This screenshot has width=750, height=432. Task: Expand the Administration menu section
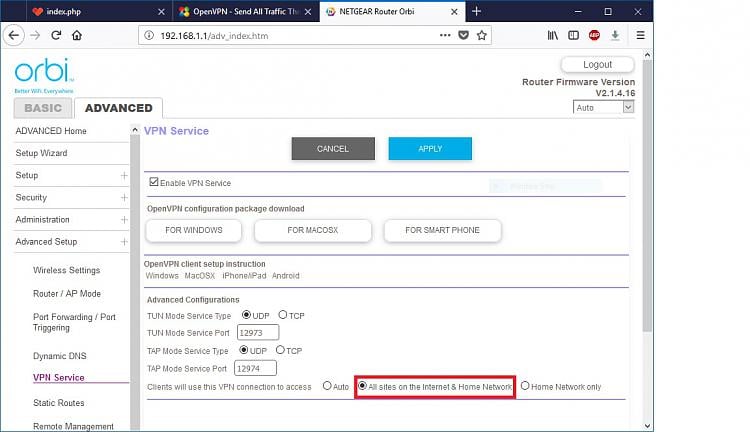pyautogui.click(x=124, y=220)
